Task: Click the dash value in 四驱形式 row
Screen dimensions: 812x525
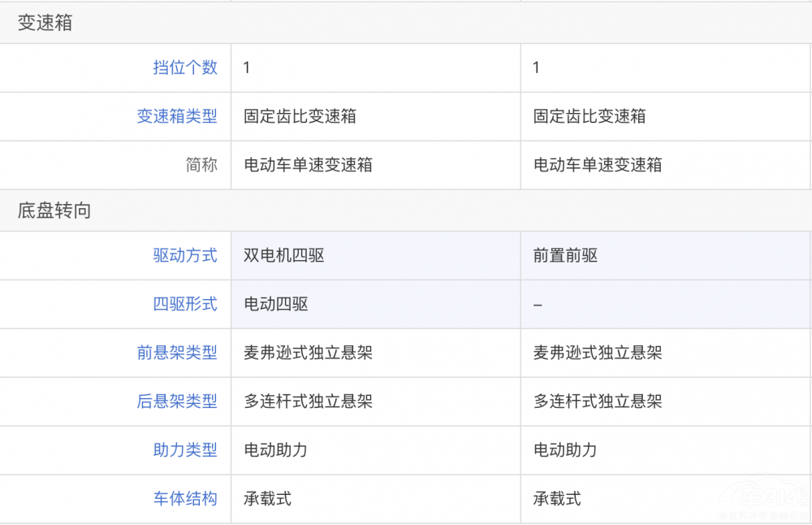Action: pos(538,305)
